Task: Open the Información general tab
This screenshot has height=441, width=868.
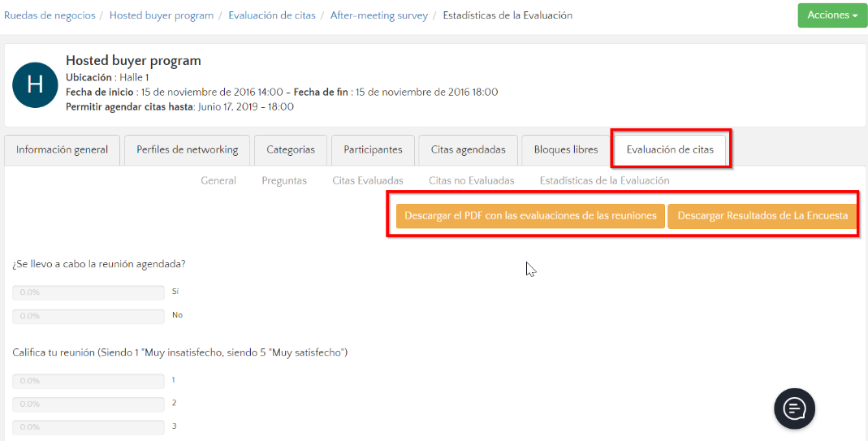Action: click(62, 149)
